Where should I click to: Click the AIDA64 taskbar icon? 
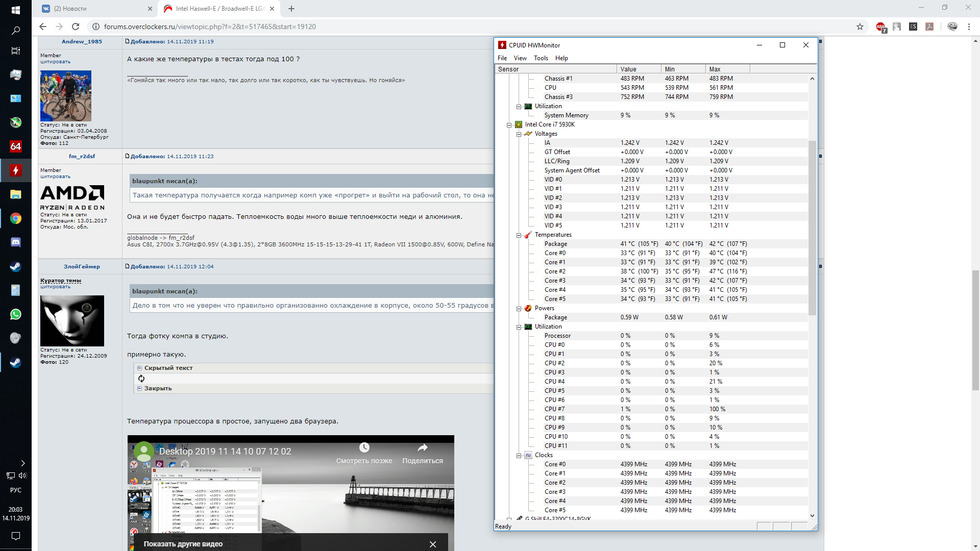point(15,146)
